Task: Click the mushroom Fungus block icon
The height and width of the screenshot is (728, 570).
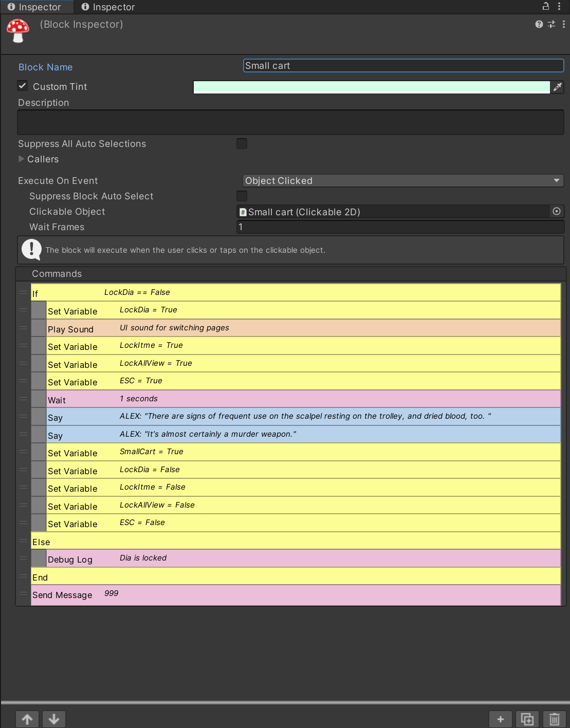Action: (18, 31)
